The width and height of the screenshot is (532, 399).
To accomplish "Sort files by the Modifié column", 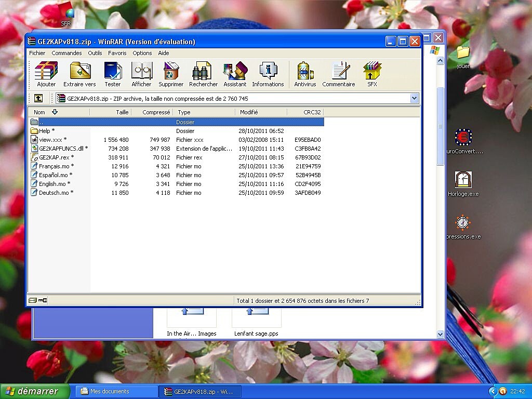I will 261,112.
